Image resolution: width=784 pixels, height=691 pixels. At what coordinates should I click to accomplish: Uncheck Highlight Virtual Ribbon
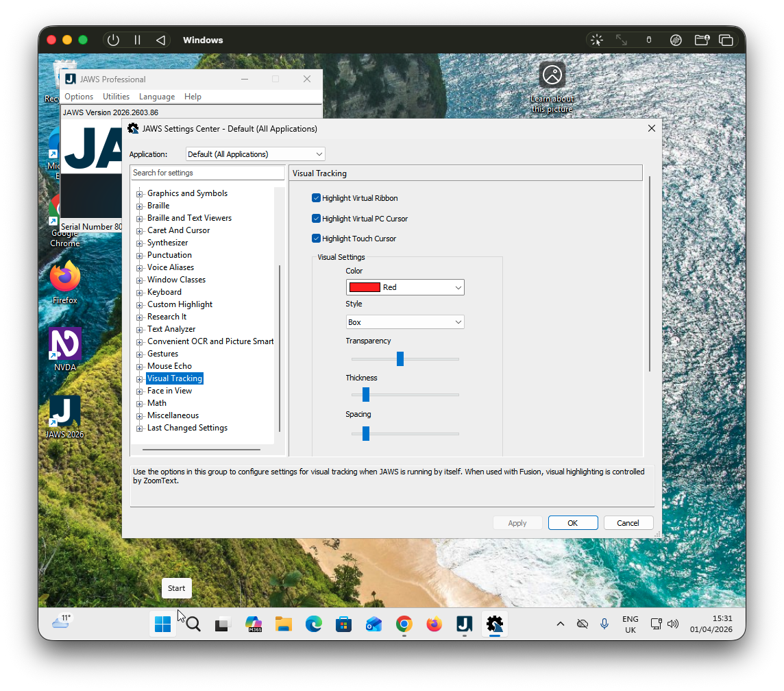coord(316,197)
